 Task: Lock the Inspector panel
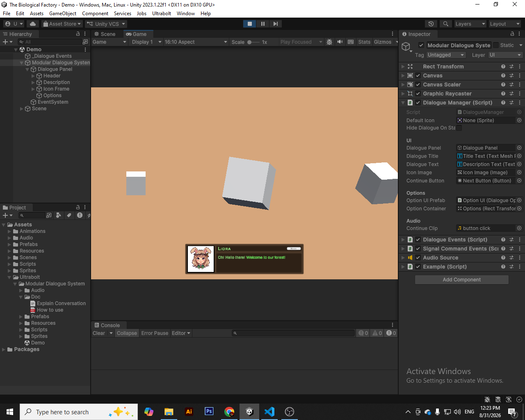coord(512,34)
